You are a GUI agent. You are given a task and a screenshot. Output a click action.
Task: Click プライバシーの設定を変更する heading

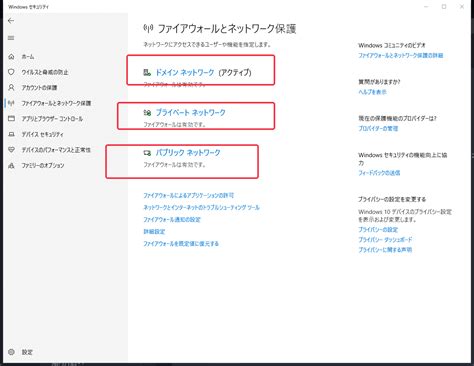click(392, 199)
